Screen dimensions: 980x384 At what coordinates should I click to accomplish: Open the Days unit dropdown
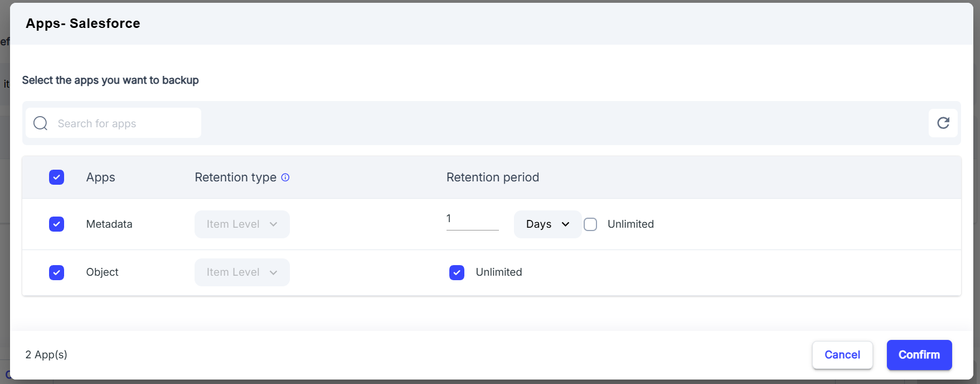pyautogui.click(x=547, y=224)
